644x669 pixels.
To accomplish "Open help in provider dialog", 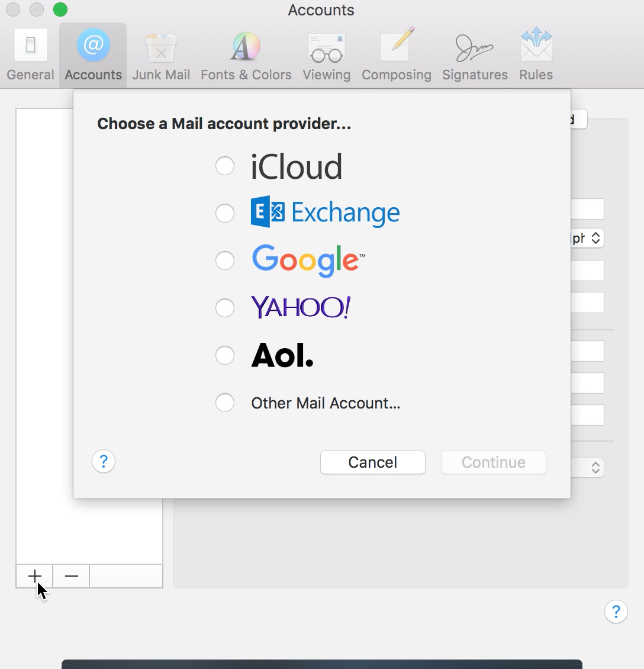I will (x=104, y=461).
